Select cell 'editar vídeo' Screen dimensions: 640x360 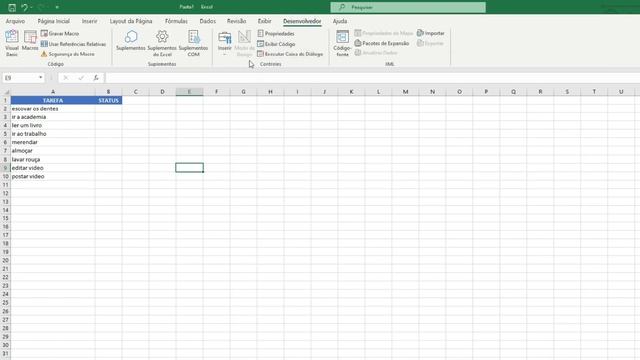[53, 168]
